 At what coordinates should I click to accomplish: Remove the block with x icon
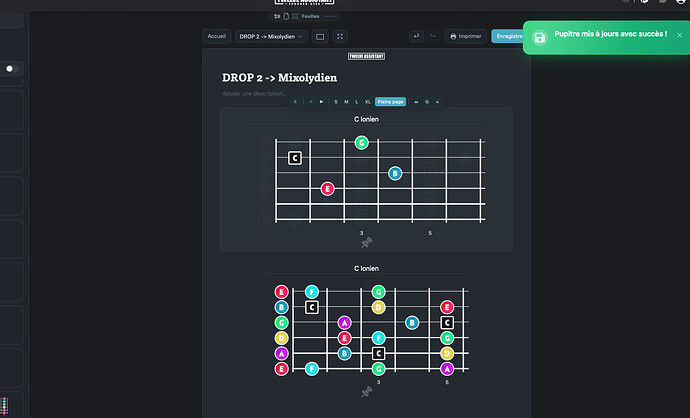pos(437,102)
